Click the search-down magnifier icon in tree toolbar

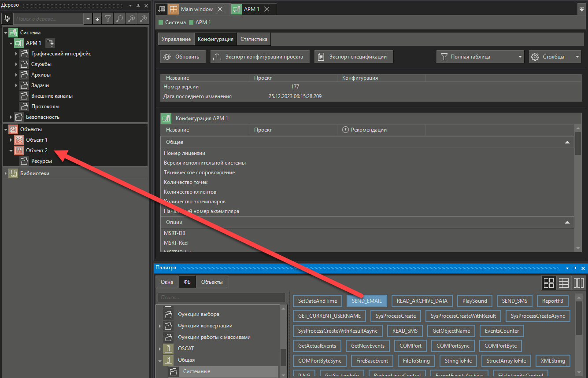tap(143, 18)
